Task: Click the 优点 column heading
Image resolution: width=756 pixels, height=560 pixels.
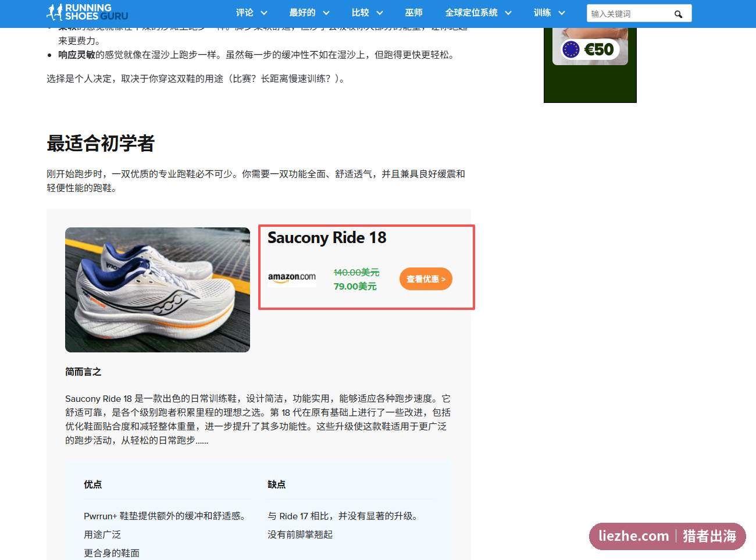Action: [93, 484]
